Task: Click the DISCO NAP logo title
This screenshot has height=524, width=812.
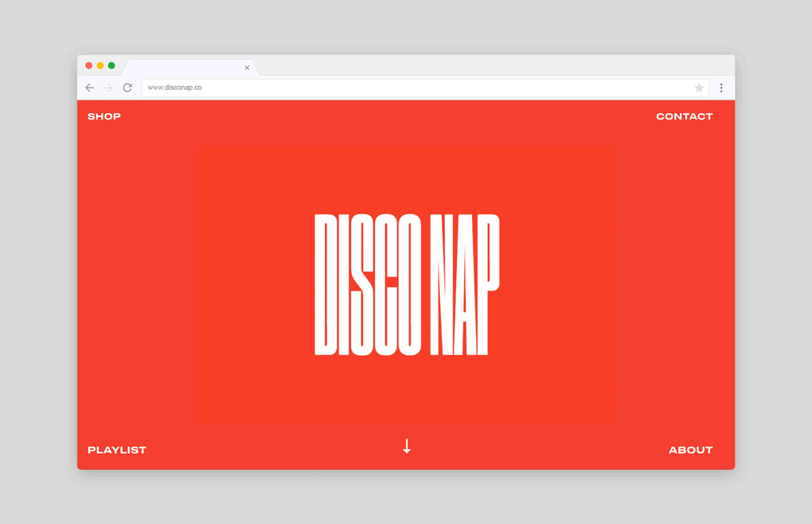Action: tap(407, 284)
